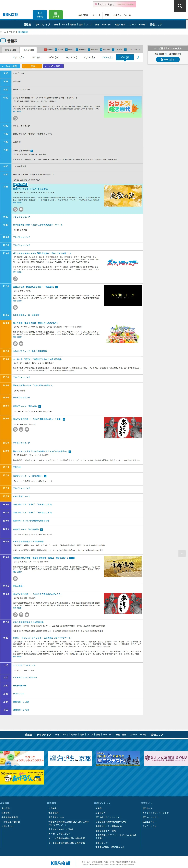This screenshot has height=868, width=188.
Task: Open the YouTube icon for 比叡の光
Action: tap(21, 209)
